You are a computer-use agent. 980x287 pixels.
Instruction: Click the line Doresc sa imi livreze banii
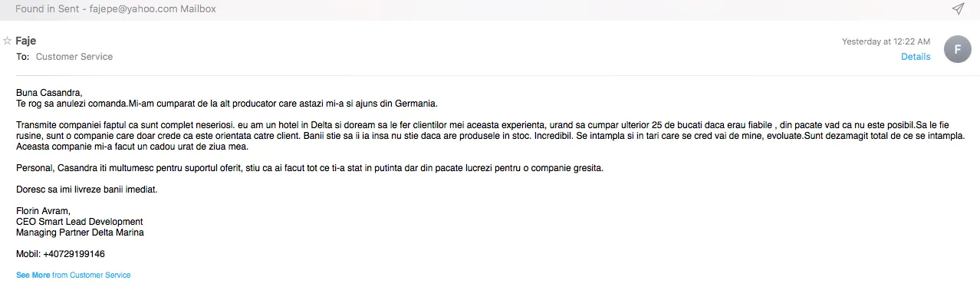pyautogui.click(x=87, y=189)
